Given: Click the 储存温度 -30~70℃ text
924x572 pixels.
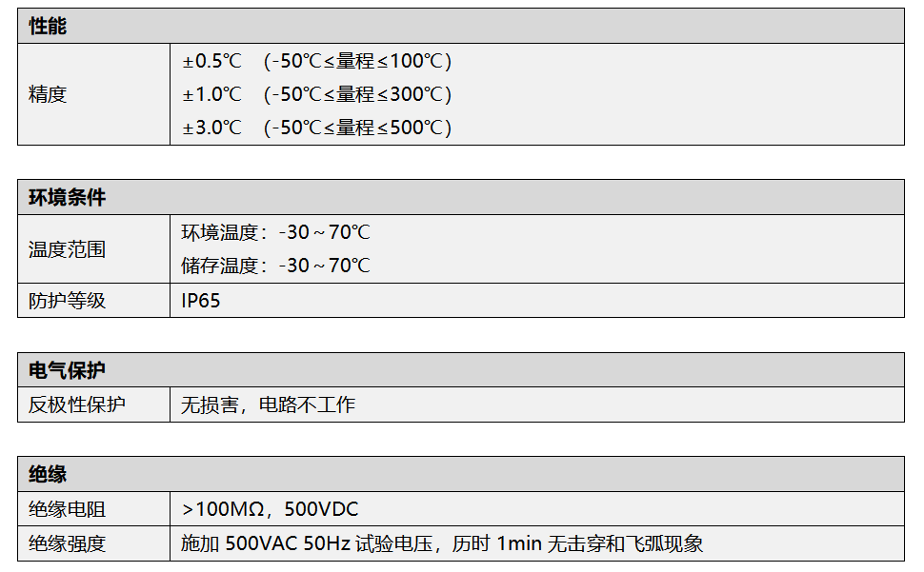Looking at the screenshot, I should click(276, 266).
